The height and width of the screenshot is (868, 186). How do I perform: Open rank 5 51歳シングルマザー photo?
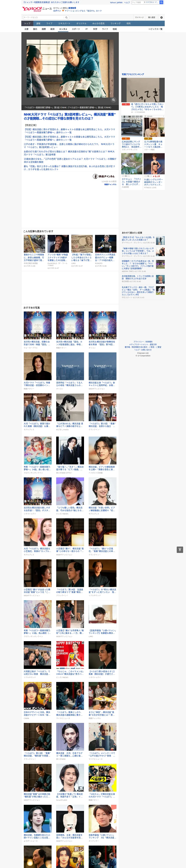click(154, 164)
